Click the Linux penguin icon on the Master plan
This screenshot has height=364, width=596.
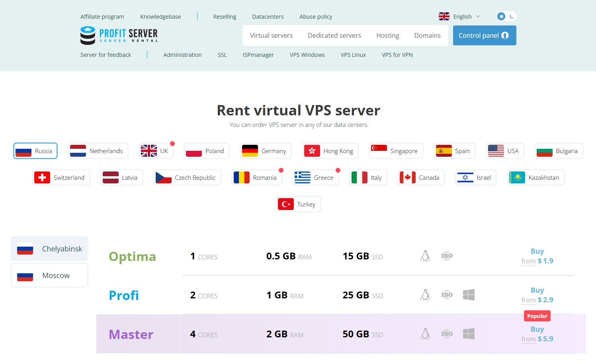(425, 334)
